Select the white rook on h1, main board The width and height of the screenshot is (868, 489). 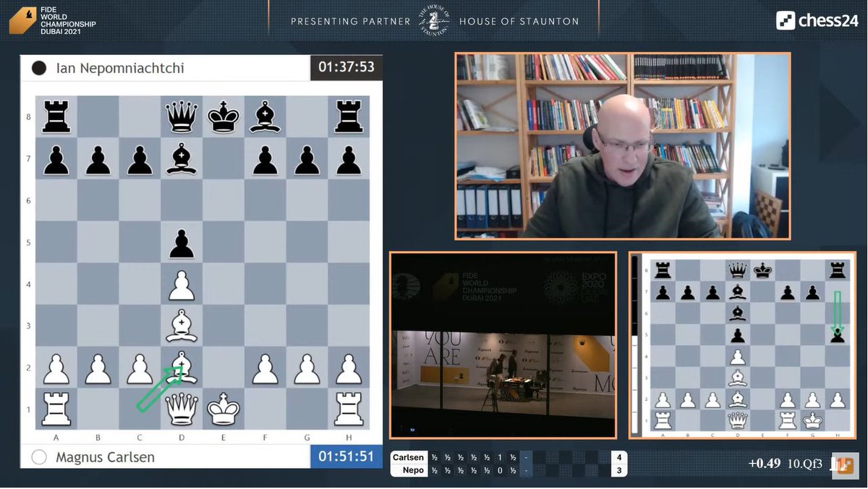(349, 409)
